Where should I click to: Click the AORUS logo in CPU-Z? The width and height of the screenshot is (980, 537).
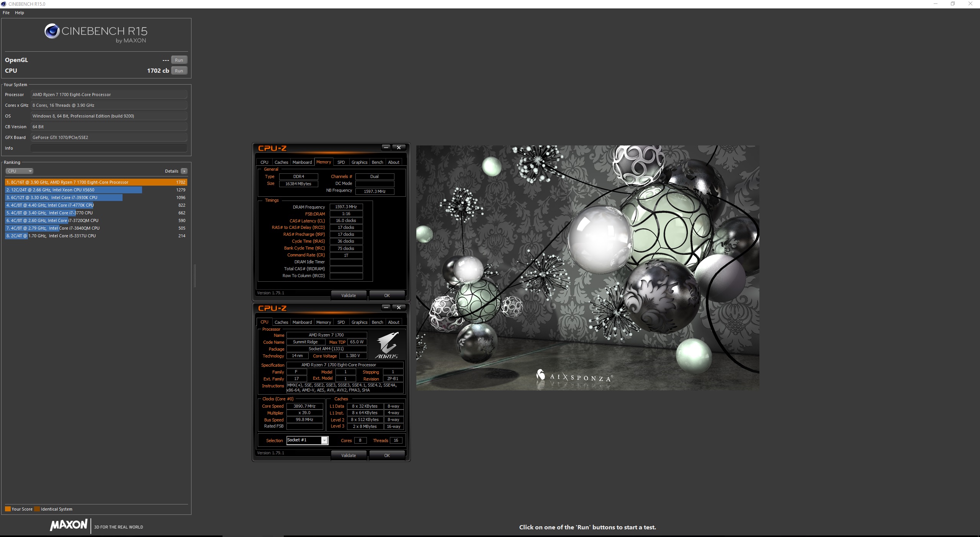coord(387,345)
